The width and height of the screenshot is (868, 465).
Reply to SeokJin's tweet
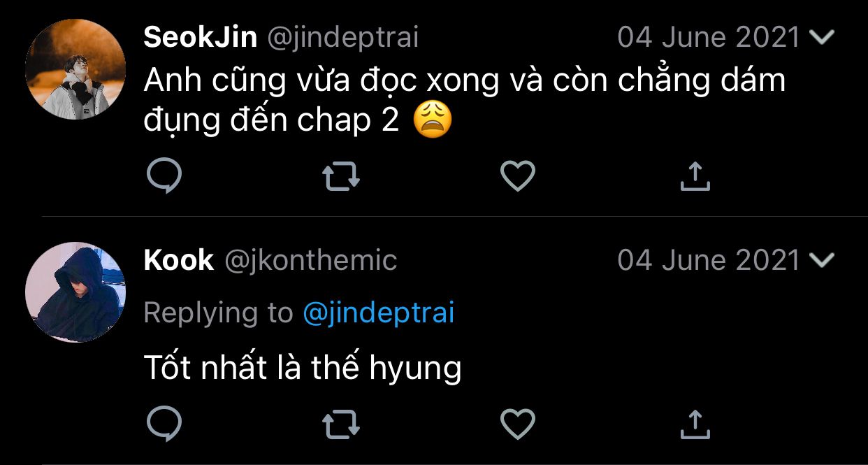[164, 176]
